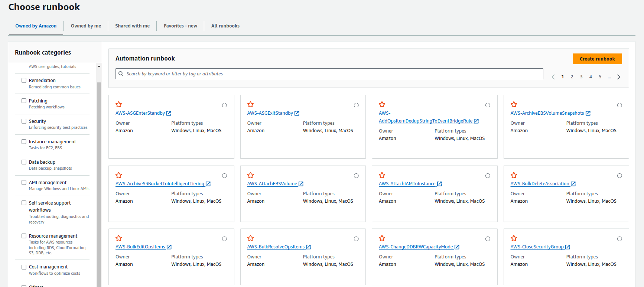The image size is (644, 287).
Task: Click external link icon beside AWS-BulkResolveOpsItems
Action: pos(309,247)
